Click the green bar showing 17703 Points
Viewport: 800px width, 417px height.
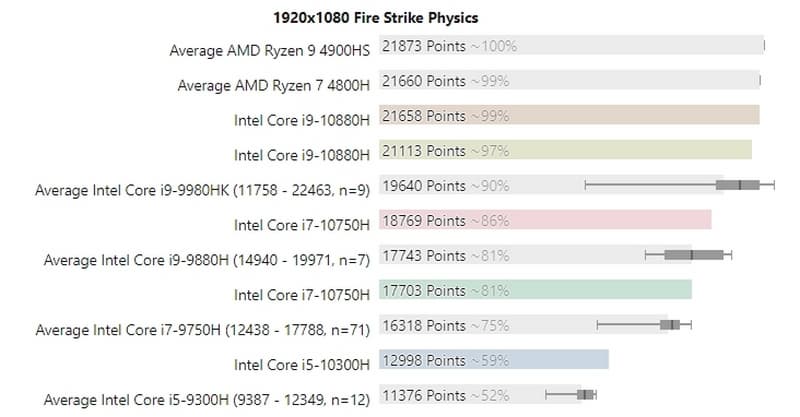(x=600, y=290)
